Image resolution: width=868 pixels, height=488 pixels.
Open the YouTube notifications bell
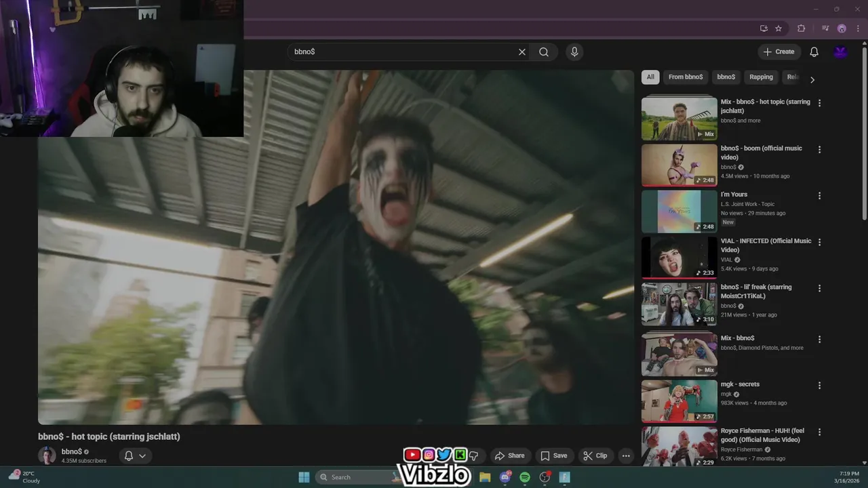pyautogui.click(x=814, y=52)
